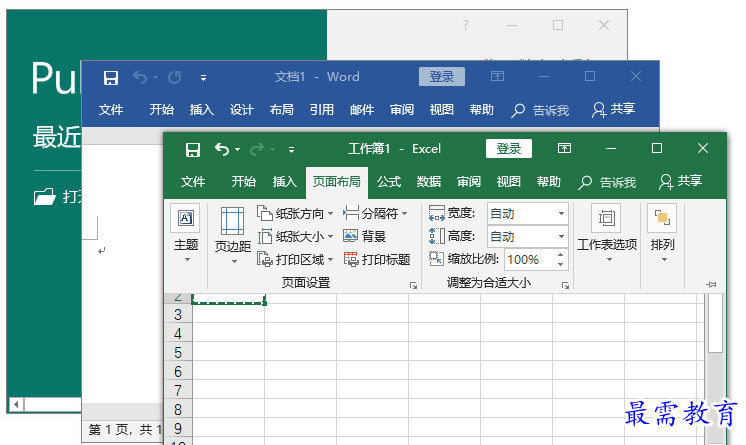The height and width of the screenshot is (445, 746).
Task: Switch to Excel 开始 tab
Action: (x=244, y=182)
